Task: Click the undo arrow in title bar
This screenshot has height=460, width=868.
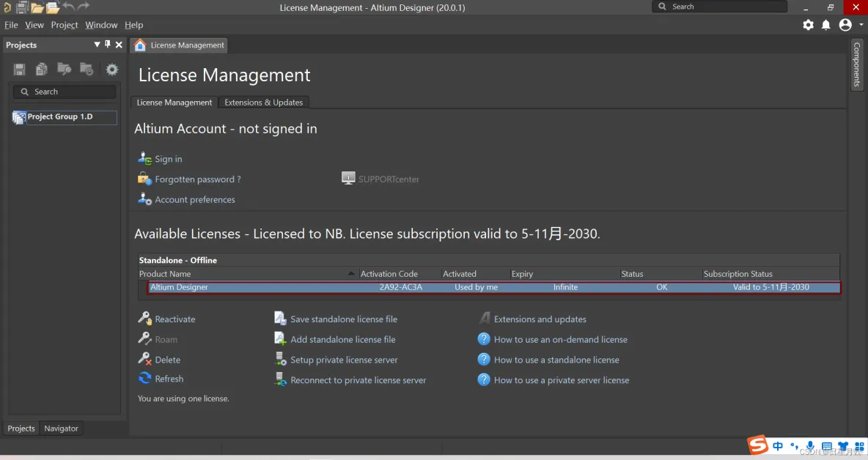Action: pos(69,6)
